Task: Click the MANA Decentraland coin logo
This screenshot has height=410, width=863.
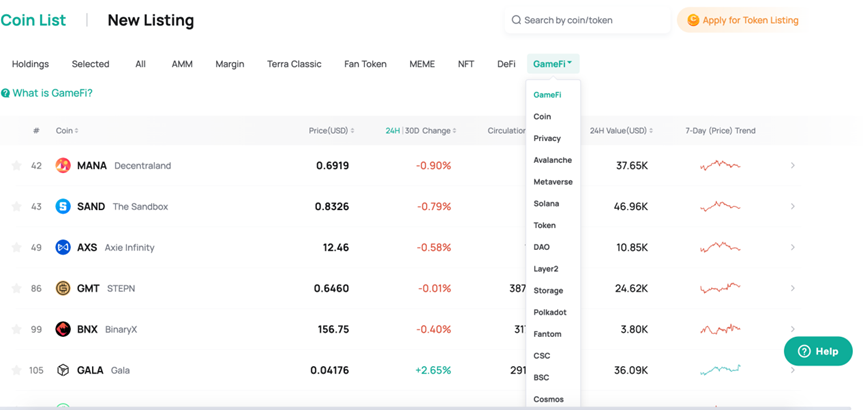Action: [x=63, y=165]
